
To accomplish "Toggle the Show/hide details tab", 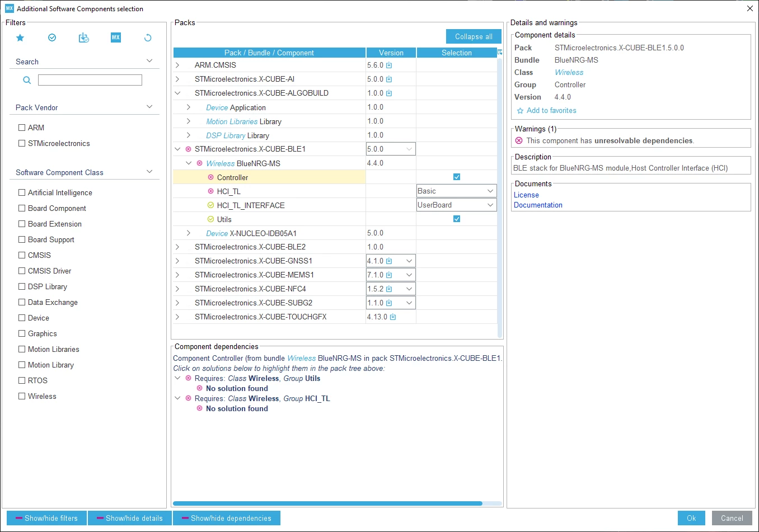I will [130, 518].
